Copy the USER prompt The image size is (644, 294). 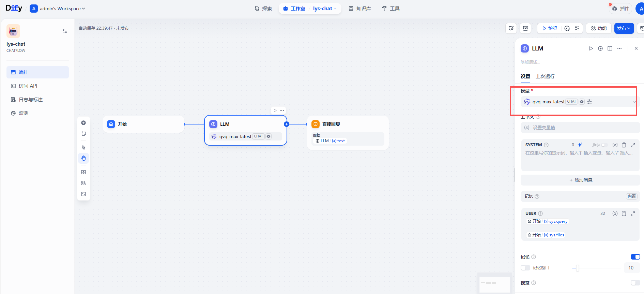[624, 214]
